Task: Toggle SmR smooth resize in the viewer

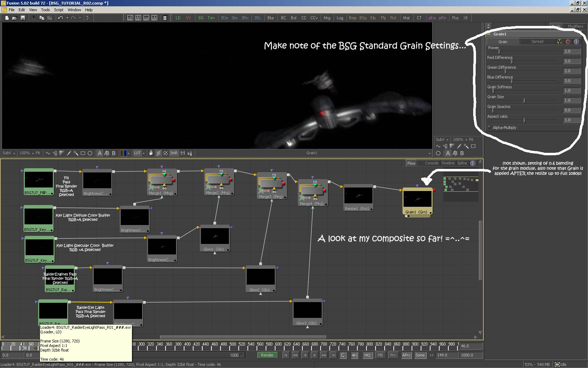Action: (x=174, y=153)
